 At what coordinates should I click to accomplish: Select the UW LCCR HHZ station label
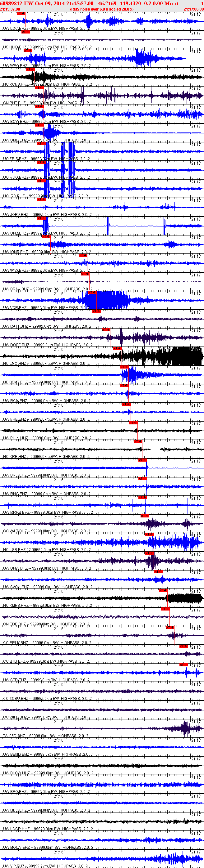click(x=48, y=829)
